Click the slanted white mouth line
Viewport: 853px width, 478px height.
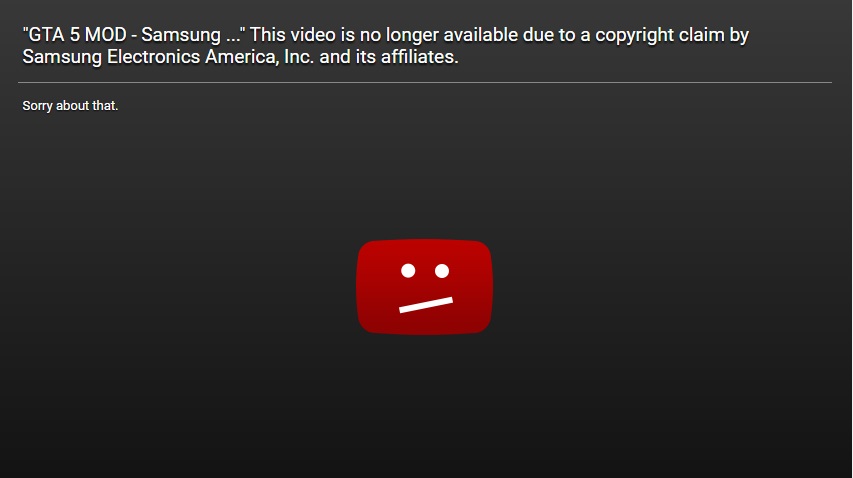click(x=426, y=305)
